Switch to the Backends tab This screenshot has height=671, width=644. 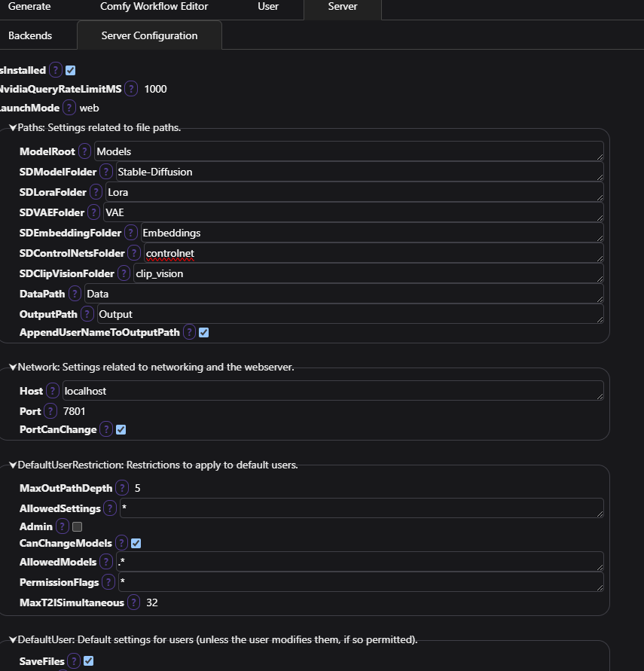(x=29, y=35)
